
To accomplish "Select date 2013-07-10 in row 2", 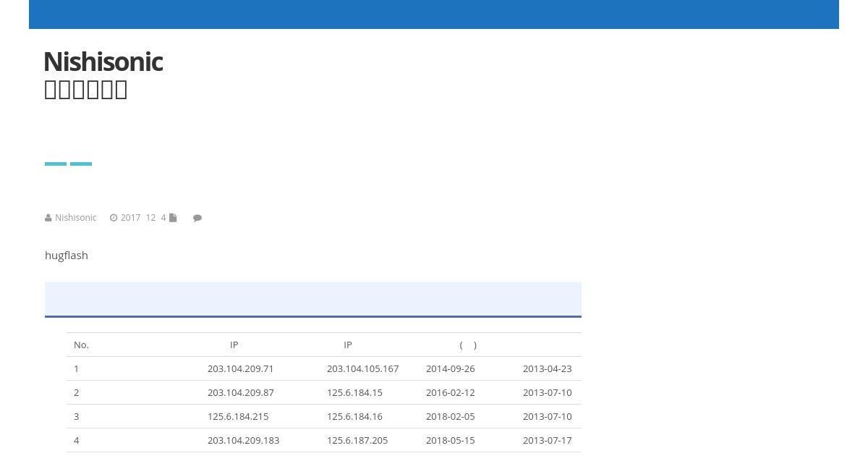I will pyautogui.click(x=548, y=393).
